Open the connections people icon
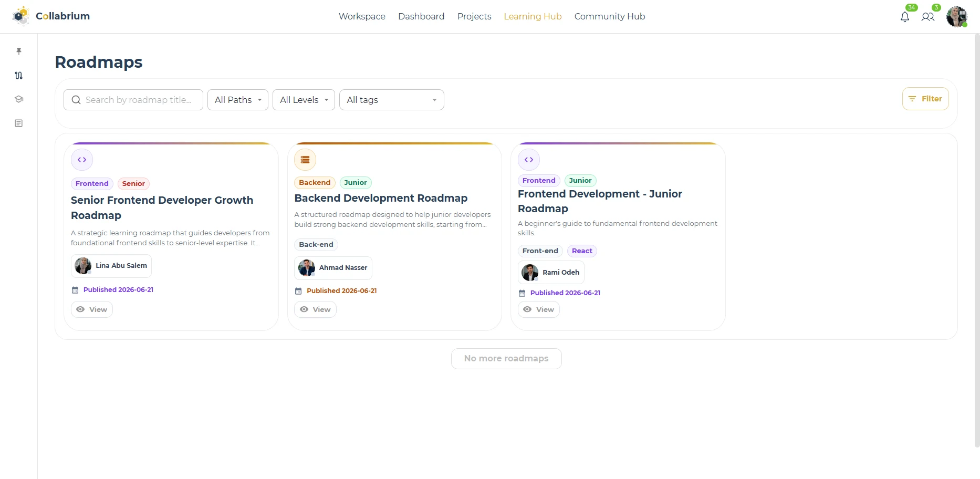Image resolution: width=980 pixels, height=479 pixels. click(x=928, y=17)
